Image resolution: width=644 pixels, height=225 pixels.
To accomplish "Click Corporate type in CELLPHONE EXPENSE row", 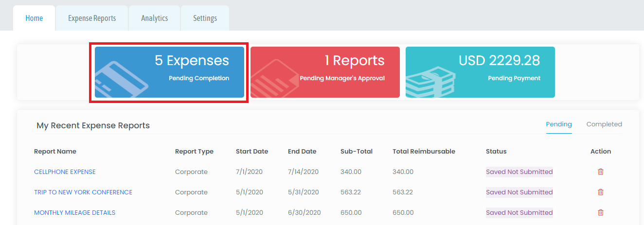I will 191,172.
